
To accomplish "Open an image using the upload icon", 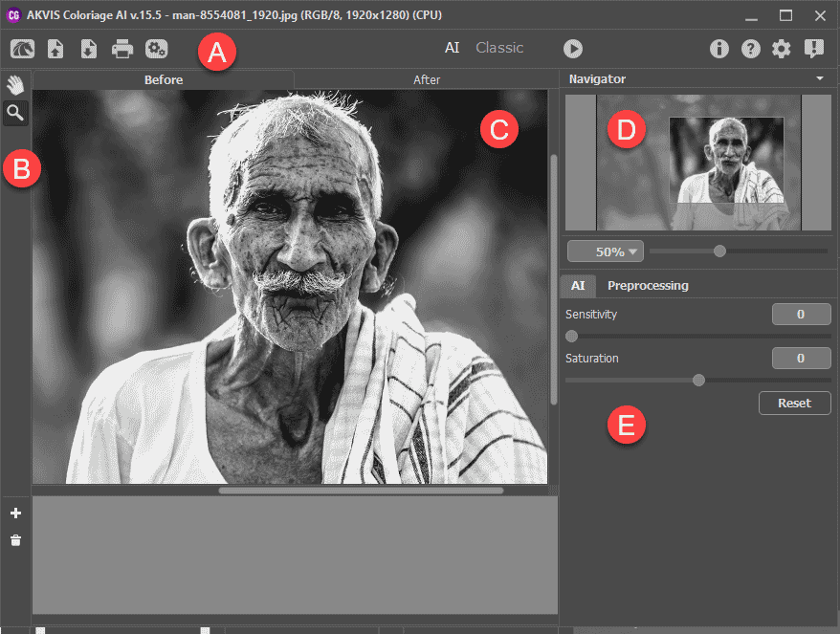I will click(55, 48).
